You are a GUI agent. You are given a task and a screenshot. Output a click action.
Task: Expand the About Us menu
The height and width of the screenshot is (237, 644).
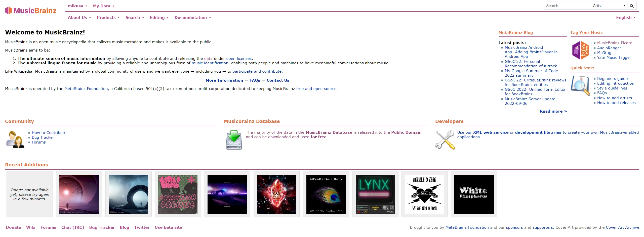click(x=79, y=17)
